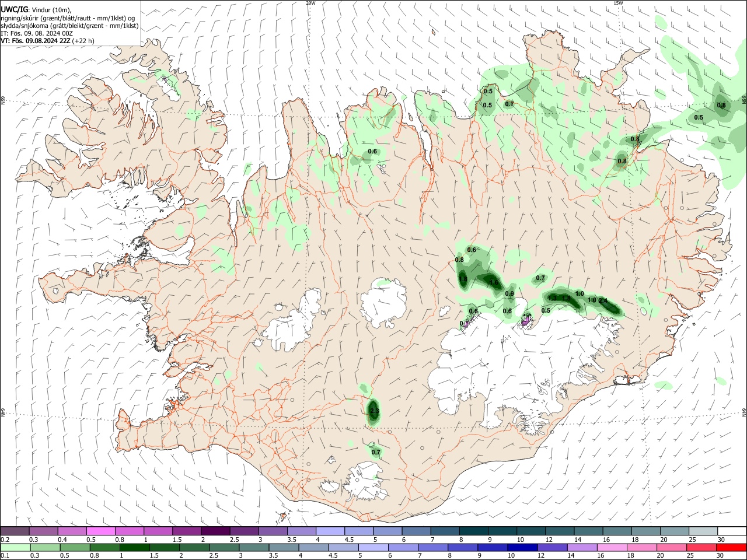Click the 0.4–0.5 swatch on the purple snow scale
This screenshot has width=747, height=560.
coord(72,531)
